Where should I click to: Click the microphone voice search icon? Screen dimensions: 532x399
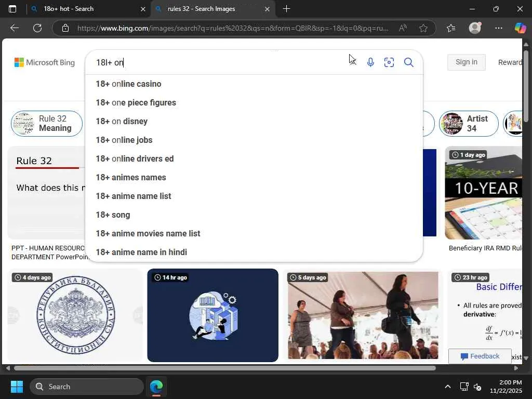pyautogui.click(x=370, y=62)
